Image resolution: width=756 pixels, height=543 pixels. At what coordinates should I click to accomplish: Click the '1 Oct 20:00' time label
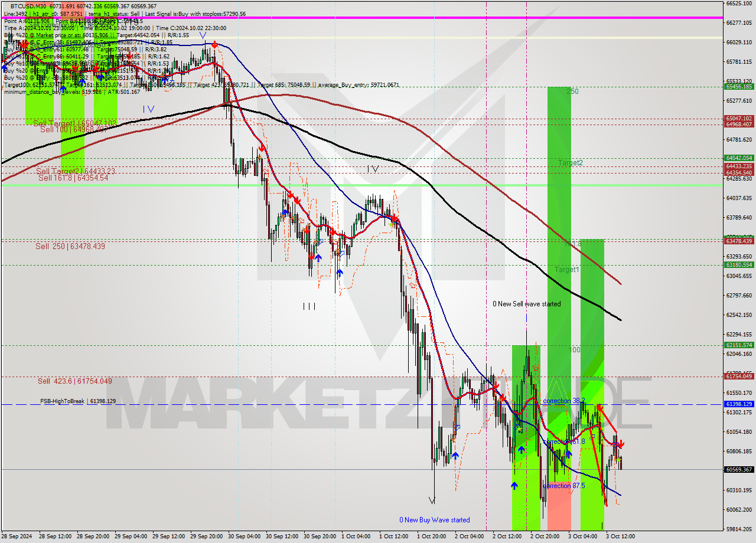pos(433,537)
